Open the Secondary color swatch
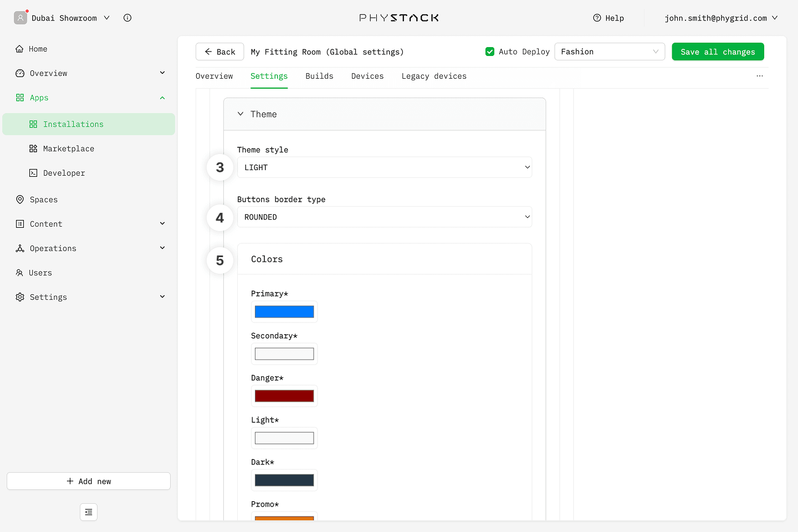The height and width of the screenshot is (532, 798). point(284,354)
